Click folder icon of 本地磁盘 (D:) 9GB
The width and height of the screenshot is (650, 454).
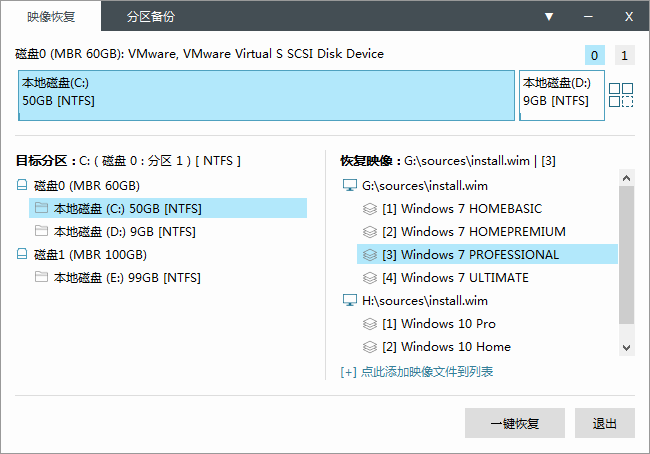[x=41, y=231]
